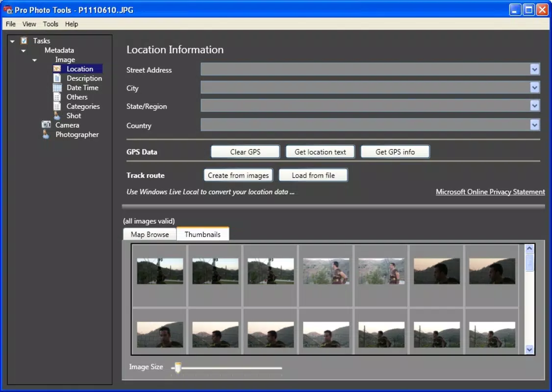The height and width of the screenshot is (392, 552).
Task: Click the Photographer person icon
Action: click(46, 134)
